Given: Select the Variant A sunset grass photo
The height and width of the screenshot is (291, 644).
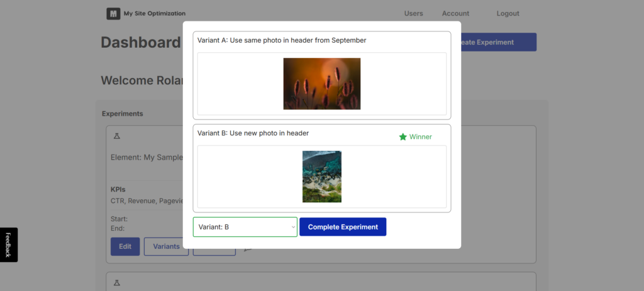Looking at the screenshot, I should (321, 84).
